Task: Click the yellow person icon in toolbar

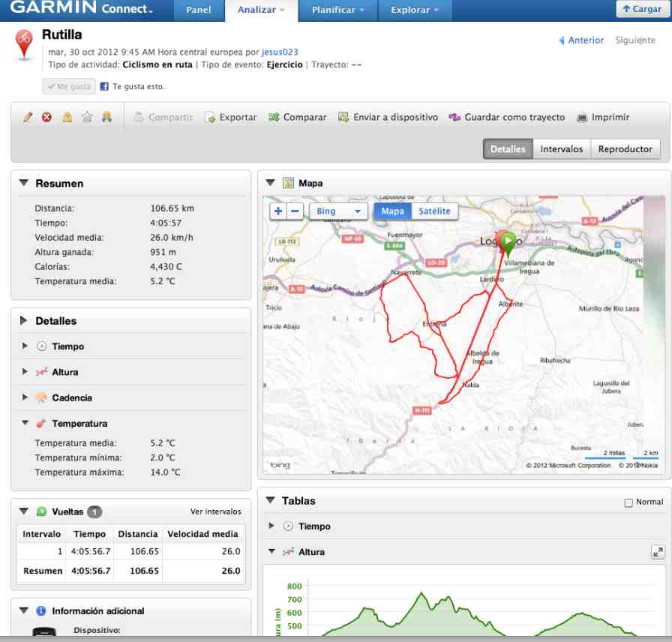Action: (x=106, y=117)
